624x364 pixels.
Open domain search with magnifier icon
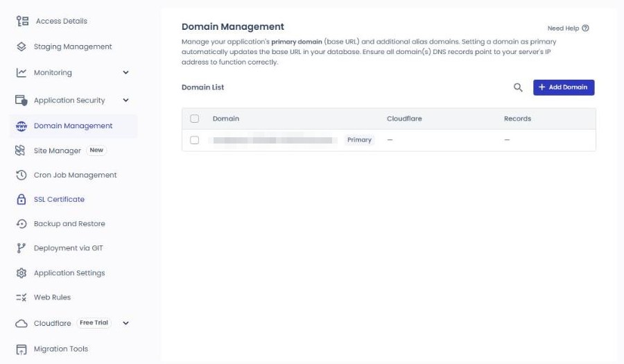pos(518,87)
